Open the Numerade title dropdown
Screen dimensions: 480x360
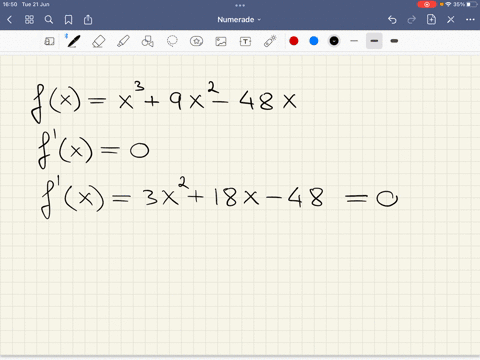pyautogui.click(x=239, y=20)
